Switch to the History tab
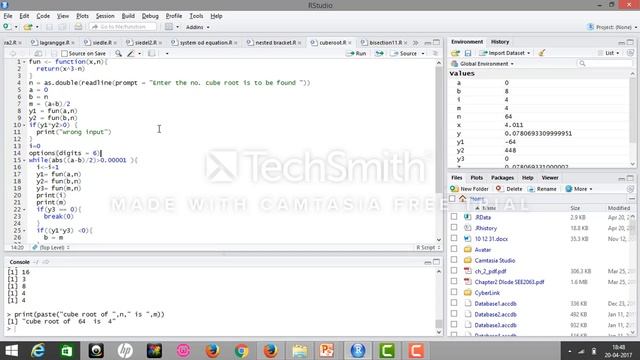The image size is (640, 360). (500, 42)
